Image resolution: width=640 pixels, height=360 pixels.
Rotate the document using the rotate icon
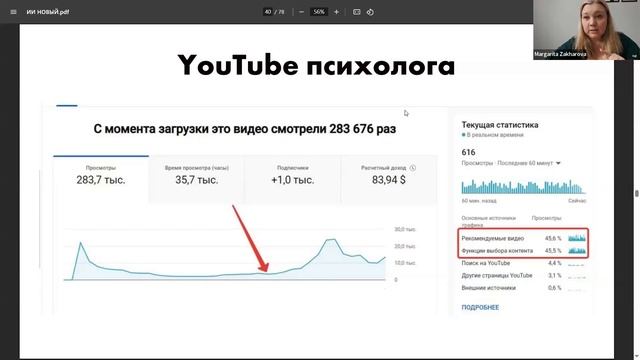click(370, 12)
